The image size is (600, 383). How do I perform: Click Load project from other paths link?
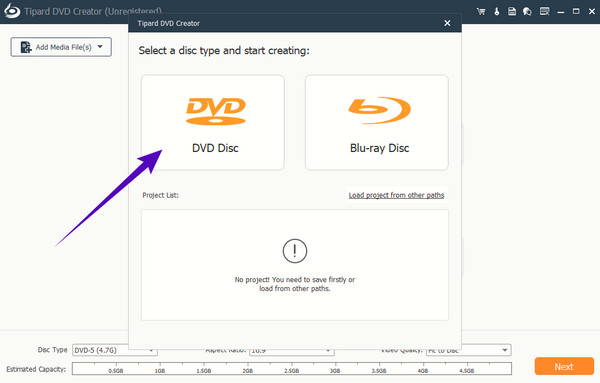[396, 195]
